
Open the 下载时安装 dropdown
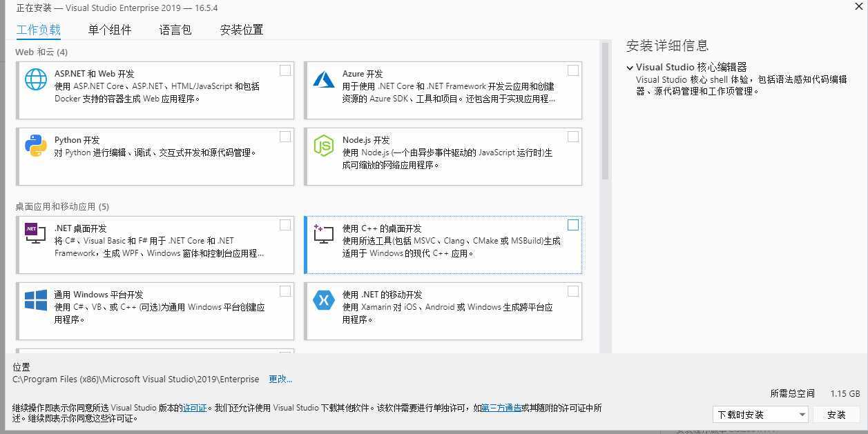click(760, 415)
